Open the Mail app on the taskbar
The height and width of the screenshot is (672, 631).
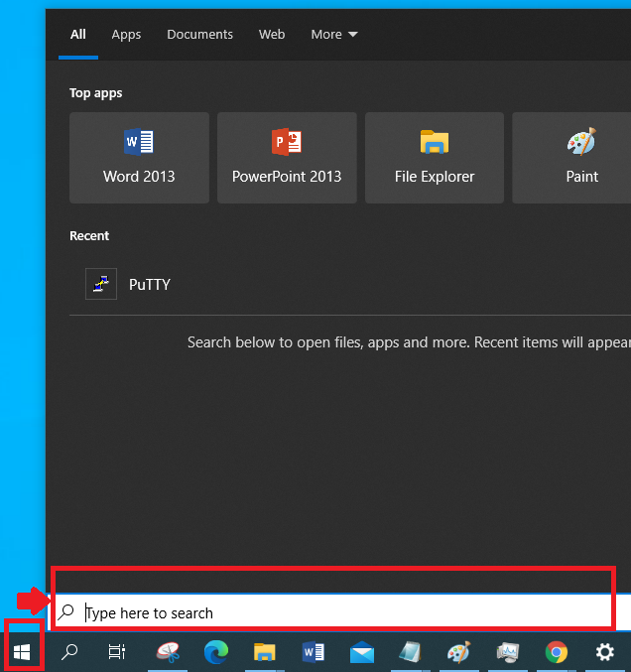[x=362, y=652]
